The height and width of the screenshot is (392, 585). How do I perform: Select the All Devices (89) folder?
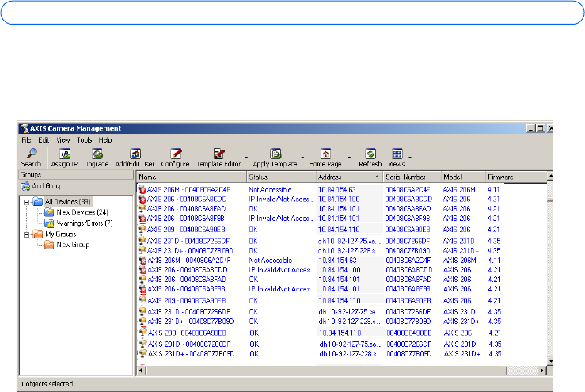(x=62, y=202)
